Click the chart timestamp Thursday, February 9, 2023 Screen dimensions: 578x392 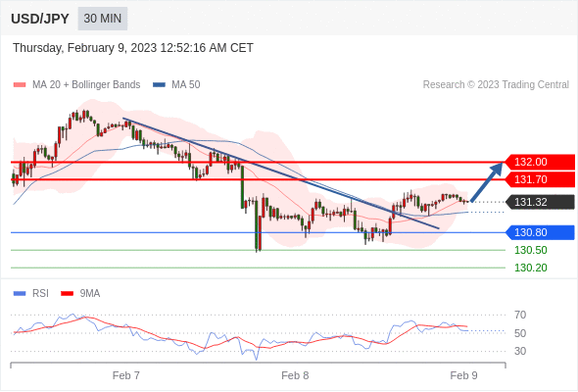tap(133, 48)
